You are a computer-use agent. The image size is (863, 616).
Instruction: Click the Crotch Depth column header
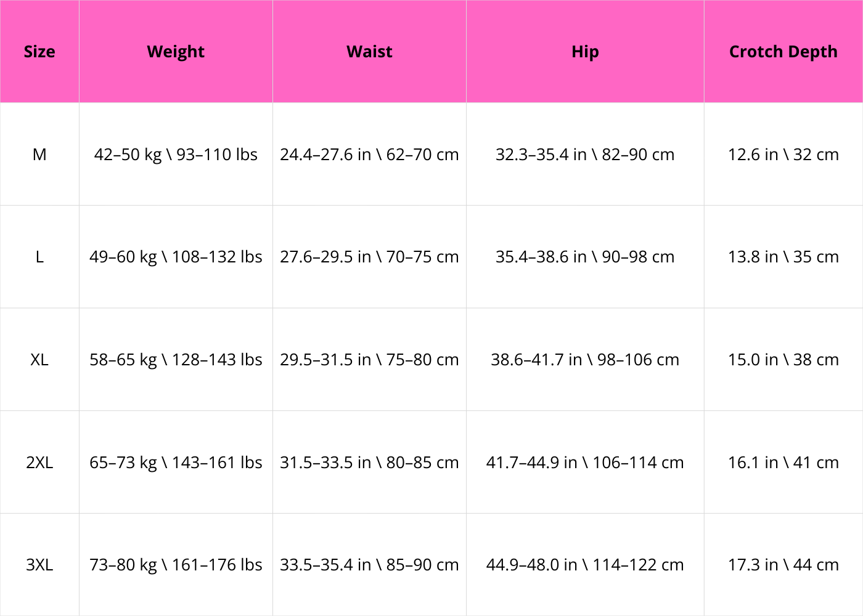point(783,52)
